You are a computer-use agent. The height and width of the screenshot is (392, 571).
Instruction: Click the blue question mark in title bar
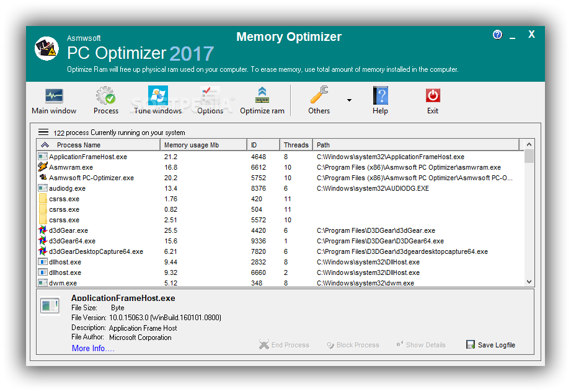pyautogui.click(x=497, y=35)
